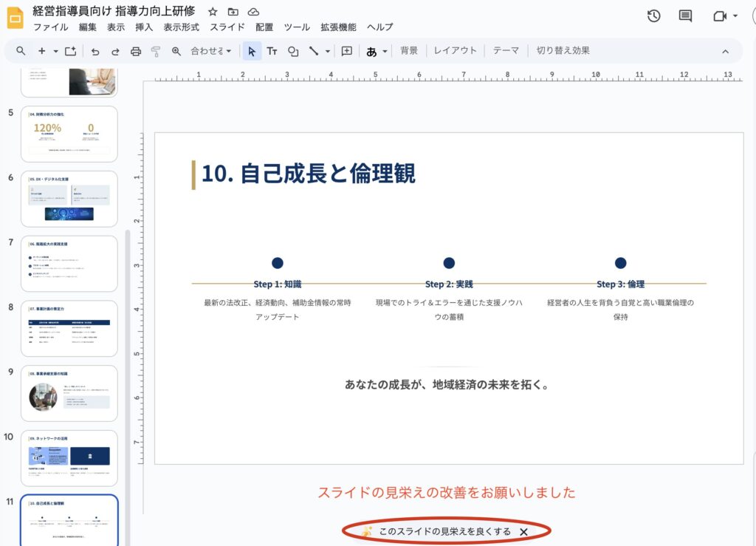This screenshot has width=756, height=546.
Task: Click the redo arrow in the toolbar
Action: [115, 51]
